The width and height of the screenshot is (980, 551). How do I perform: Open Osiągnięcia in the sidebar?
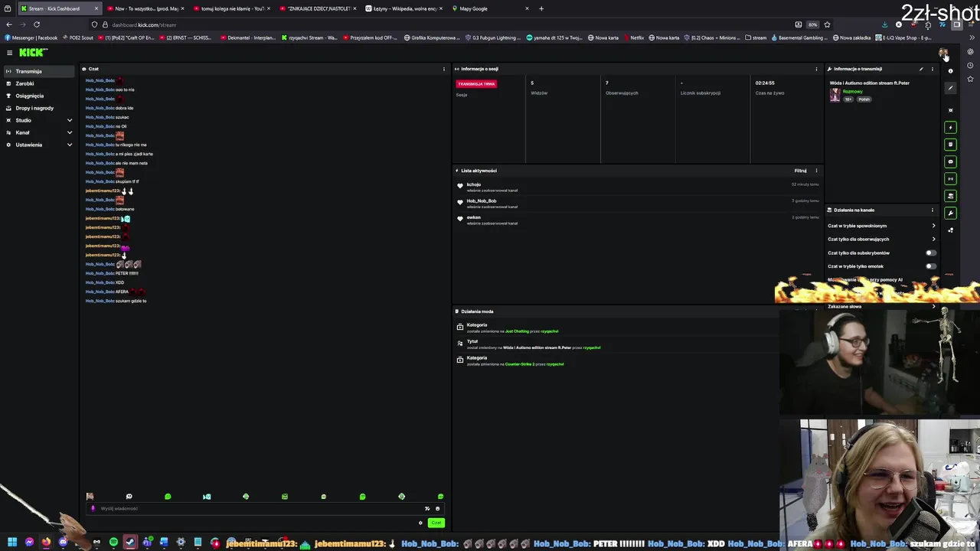click(x=39, y=96)
